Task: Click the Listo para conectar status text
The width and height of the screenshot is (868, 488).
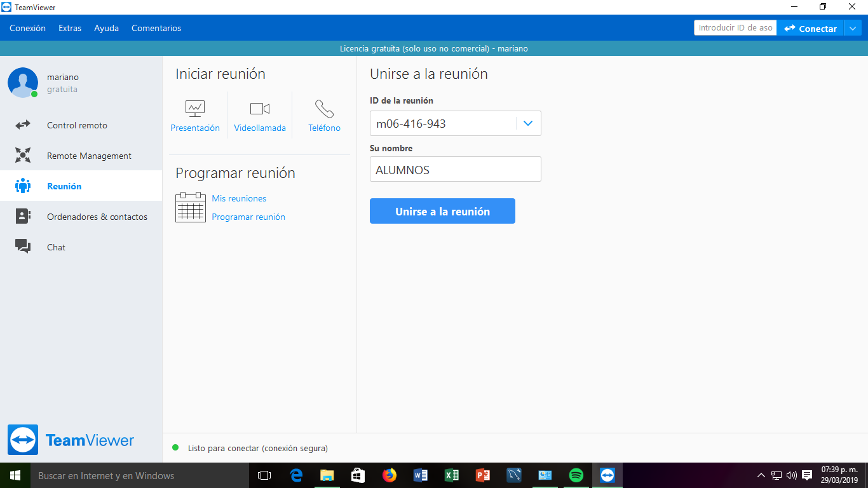Action: click(x=258, y=448)
